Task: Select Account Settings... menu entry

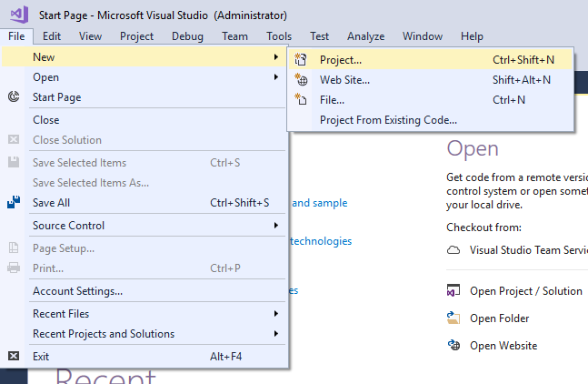Action: pos(77,291)
